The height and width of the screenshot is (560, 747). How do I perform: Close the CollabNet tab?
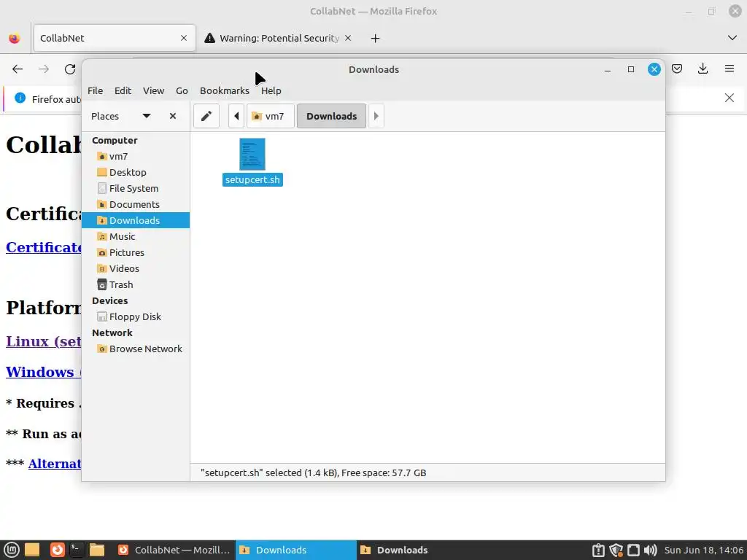(x=184, y=38)
